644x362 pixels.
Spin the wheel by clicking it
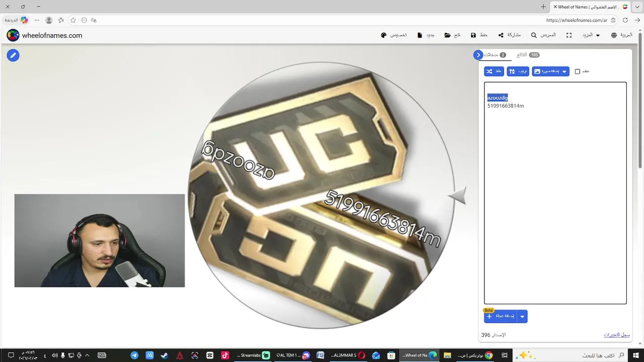[321, 195]
